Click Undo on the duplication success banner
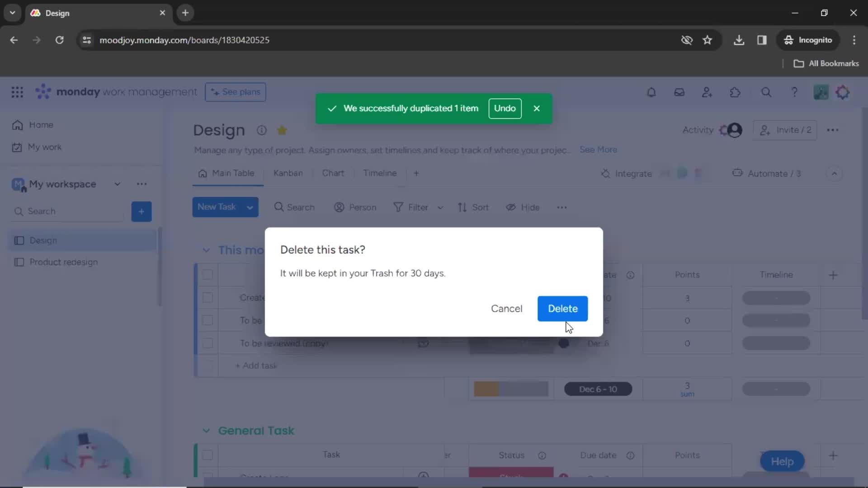 pos(505,108)
